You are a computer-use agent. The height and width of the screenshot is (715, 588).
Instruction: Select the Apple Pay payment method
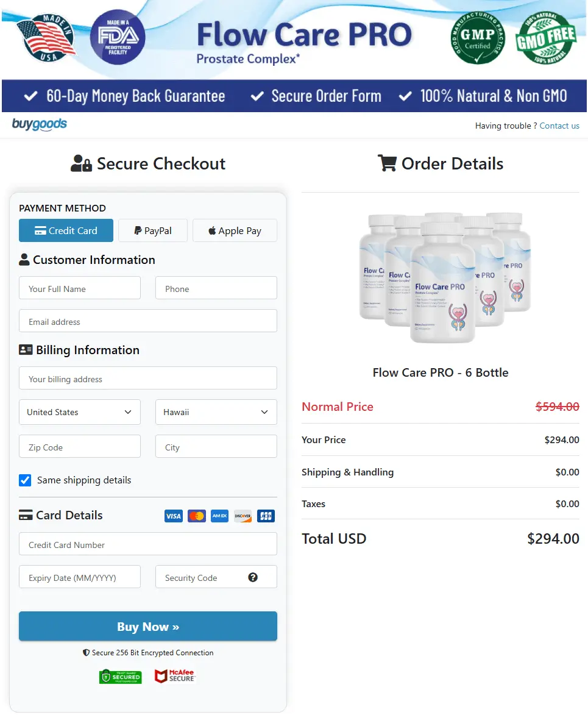235,230
